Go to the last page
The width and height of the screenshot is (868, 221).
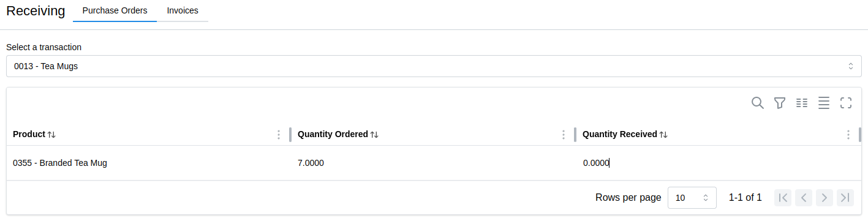[845, 197]
